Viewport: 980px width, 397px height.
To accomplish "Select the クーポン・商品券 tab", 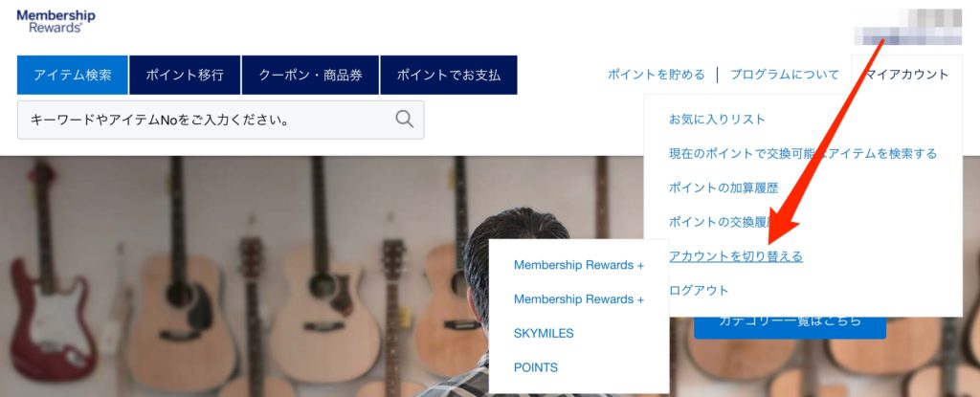I will click(311, 75).
